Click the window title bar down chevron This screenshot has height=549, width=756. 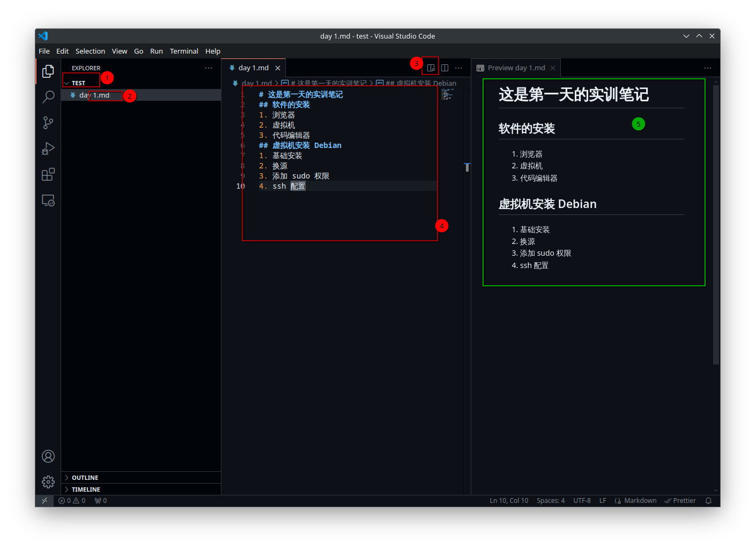[686, 36]
